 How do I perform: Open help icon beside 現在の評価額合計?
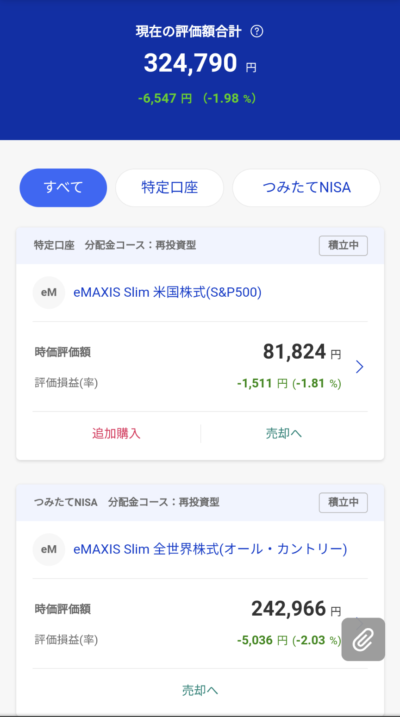[257, 32]
